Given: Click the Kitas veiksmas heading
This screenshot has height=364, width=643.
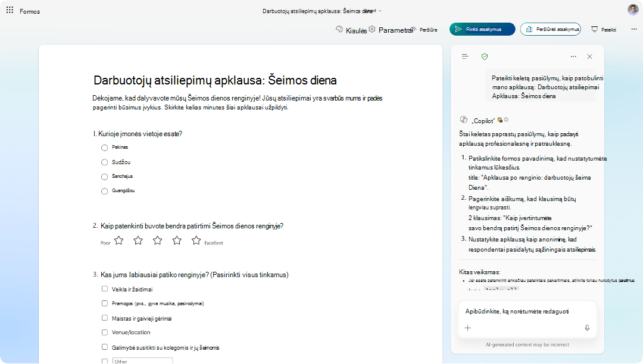Looking at the screenshot, I should (x=479, y=272).
